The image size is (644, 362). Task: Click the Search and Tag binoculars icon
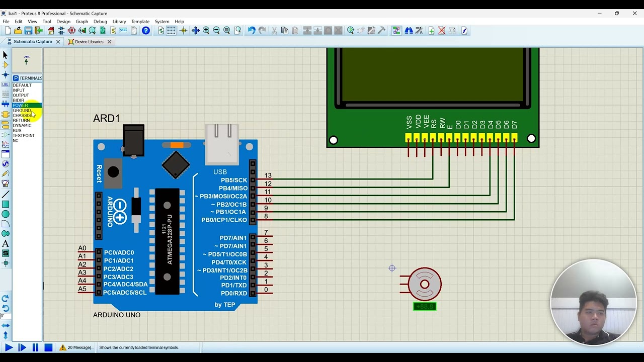tap(409, 31)
